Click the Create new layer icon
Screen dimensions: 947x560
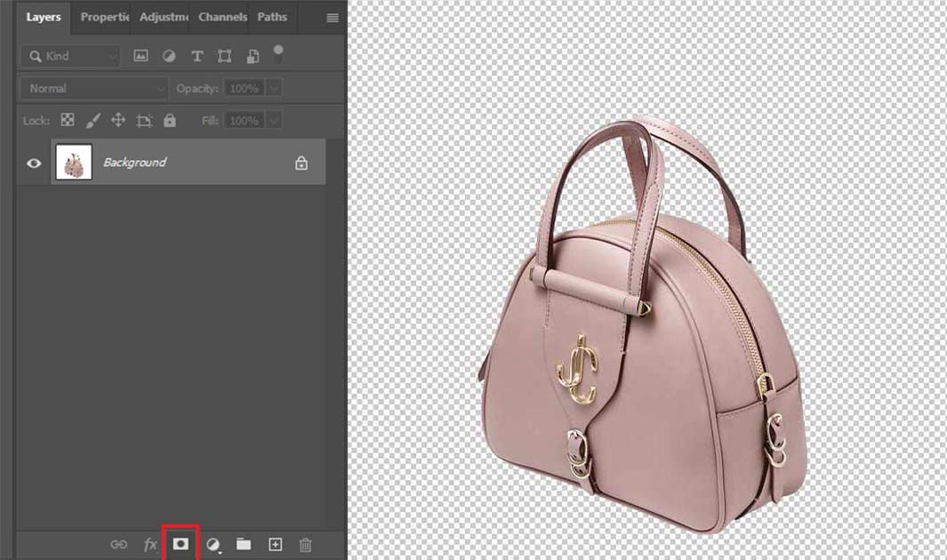point(275,545)
